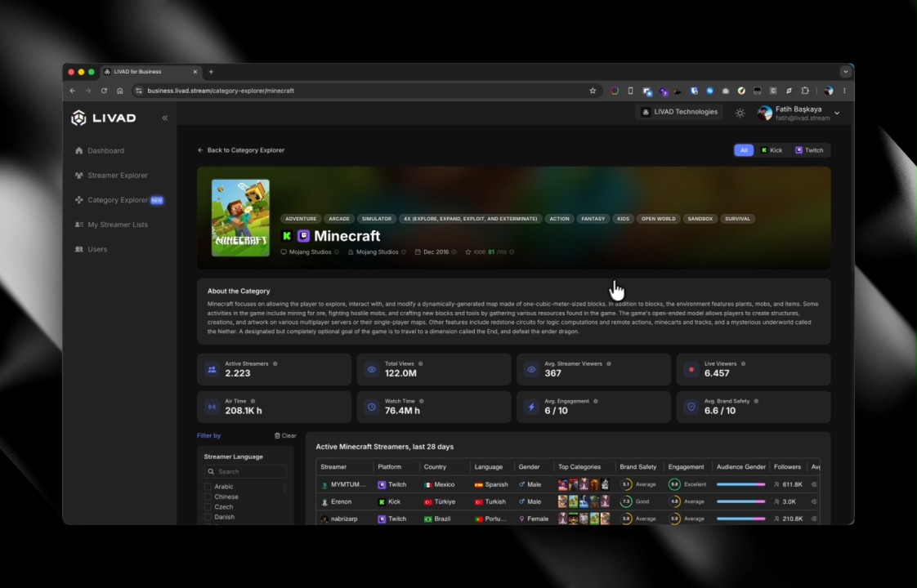Open the Chrome three-dot menu
Image resolution: width=917 pixels, height=588 pixels.
click(x=844, y=91)
